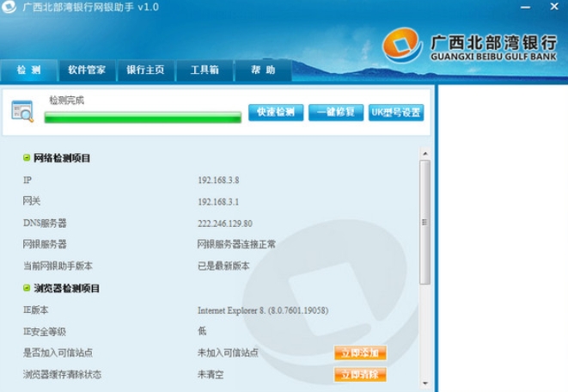The width and height of the screenshot is (568, 392).
Task: Switch to the 检测 tab
Action: pos(28,70)
